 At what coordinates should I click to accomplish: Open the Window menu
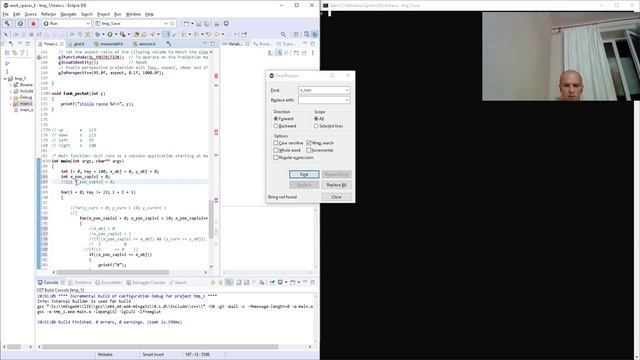133,14
